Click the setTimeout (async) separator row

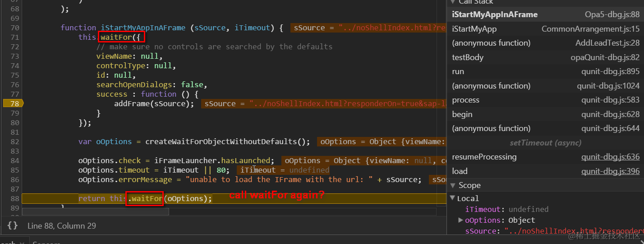(x=545, y=143)
